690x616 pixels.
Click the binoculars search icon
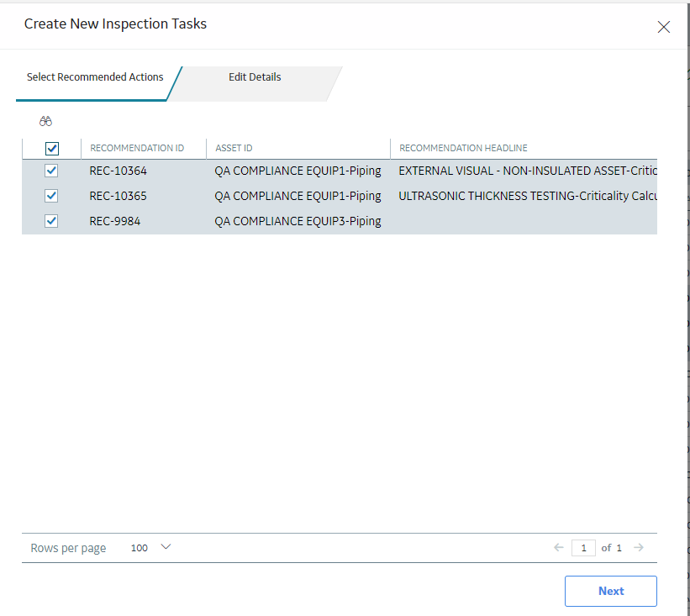coord(45,121)
